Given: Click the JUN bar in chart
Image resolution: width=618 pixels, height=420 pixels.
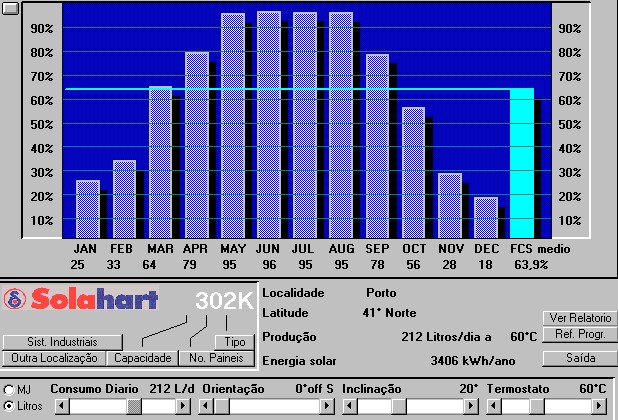Looking at the screenshot, I should click(x=269, y=125).
